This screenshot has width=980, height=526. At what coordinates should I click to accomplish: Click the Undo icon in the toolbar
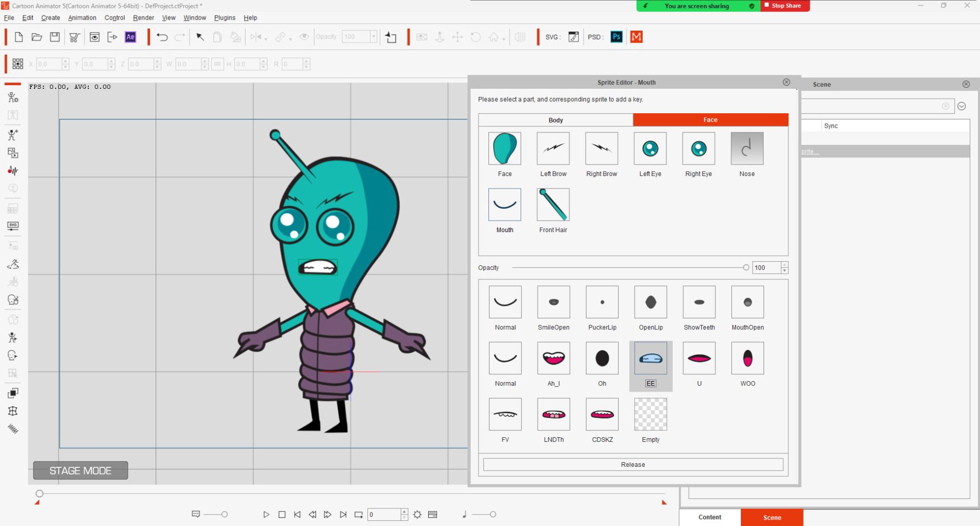(161, 37)
